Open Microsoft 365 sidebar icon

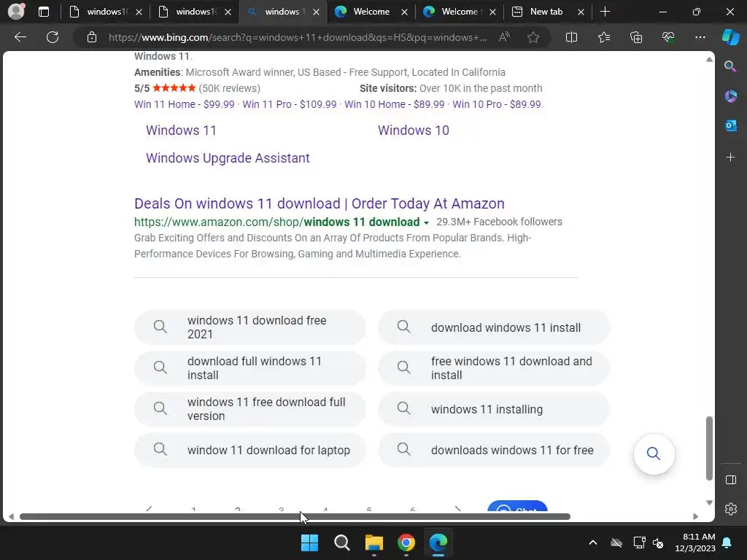click(730, 96)
